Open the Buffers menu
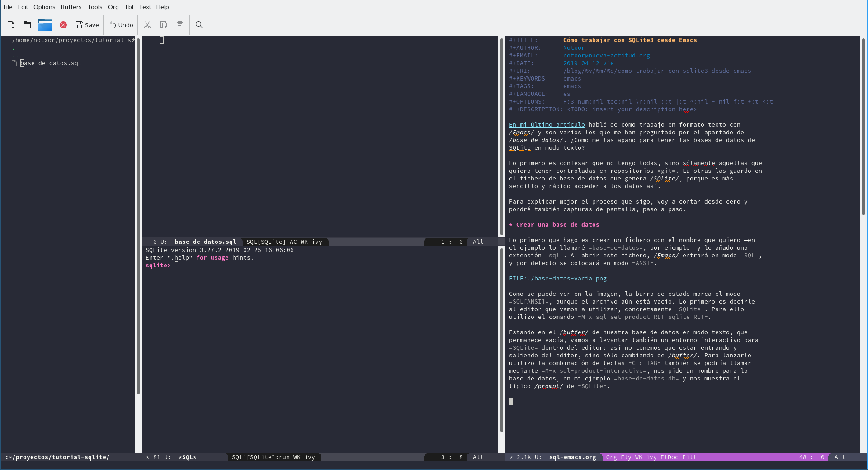 click(x=71, y=7)
